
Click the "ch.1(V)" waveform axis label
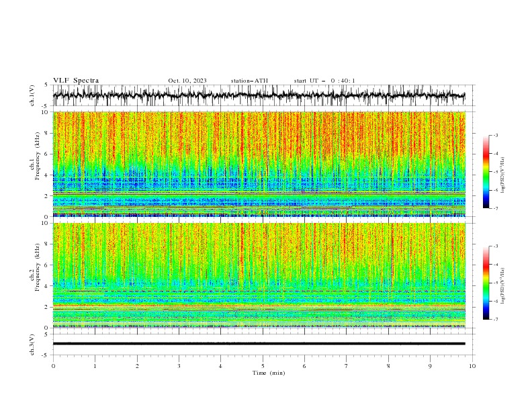(32, 95)
